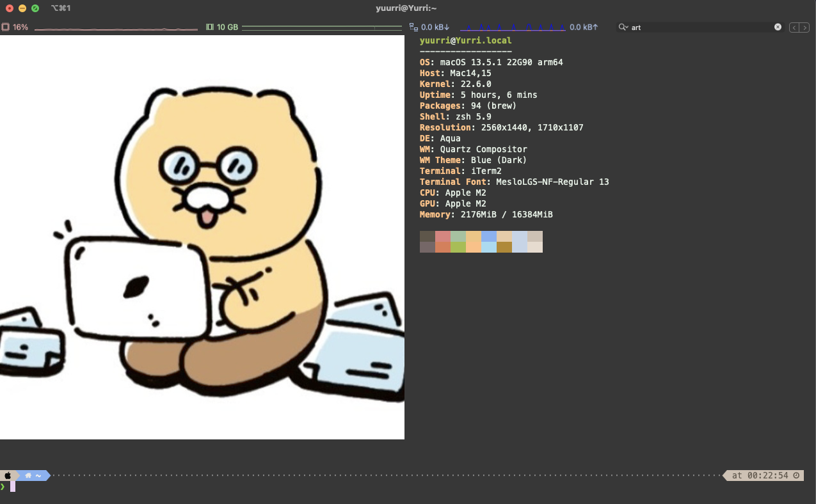Image resolution: width=816 pixels, height=504 pixels.
Task: Click the 0.0 kB↑ upload readout
Action: tap(584, 28)
